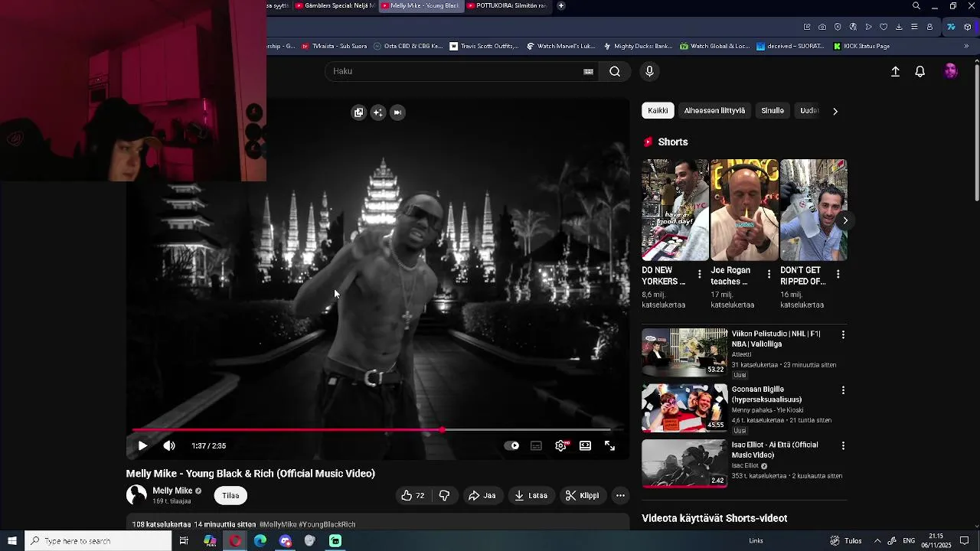The image size is (980, 551).
Task: Open the Travis Scott Outfits bookmark
Action: (x=484, y=46)
